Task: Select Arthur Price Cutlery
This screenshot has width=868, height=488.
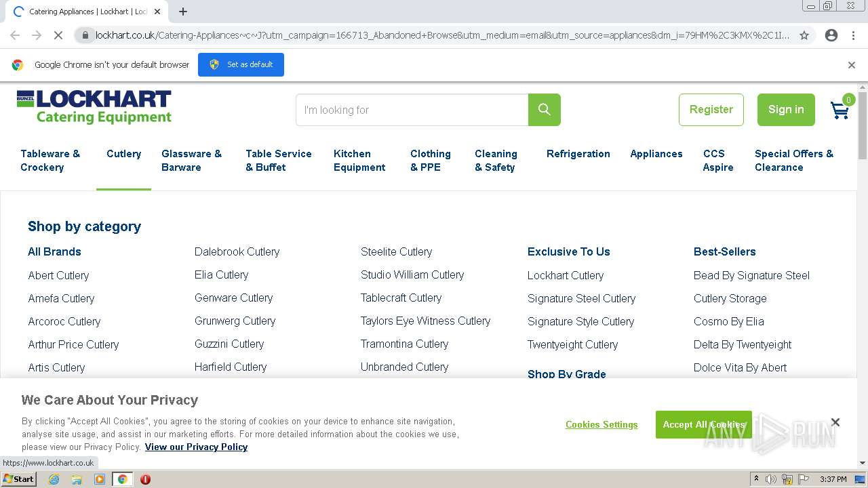Action: tap(73, 344)
